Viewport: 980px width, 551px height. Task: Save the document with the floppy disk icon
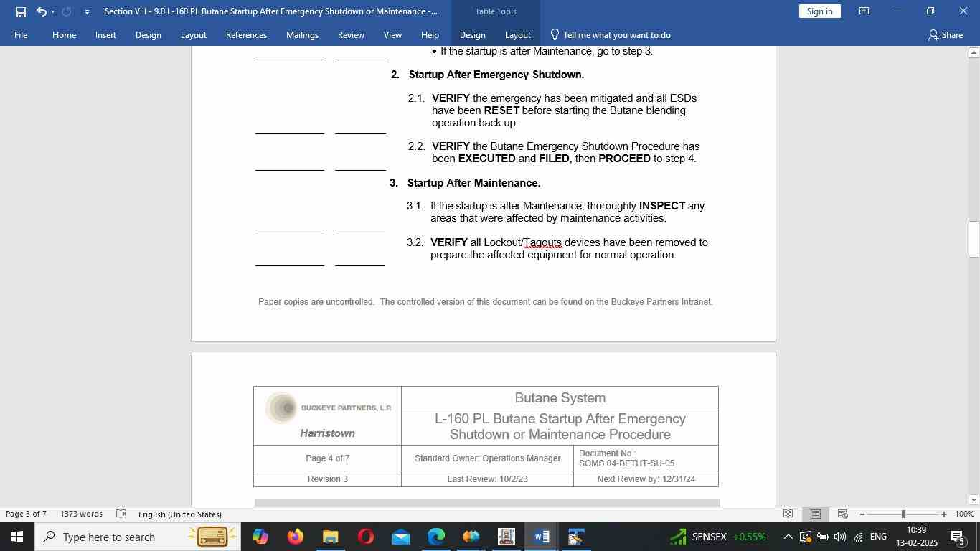pyautogui.click(x=21, y=11)
